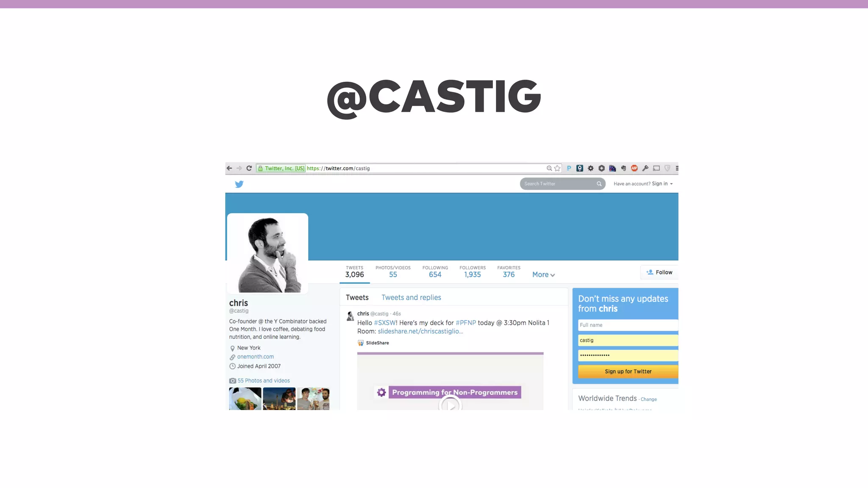This screenshot has height=488, width=868.
Task: Switch to Tweets and replies tab
Action: [x=411, y=297]
